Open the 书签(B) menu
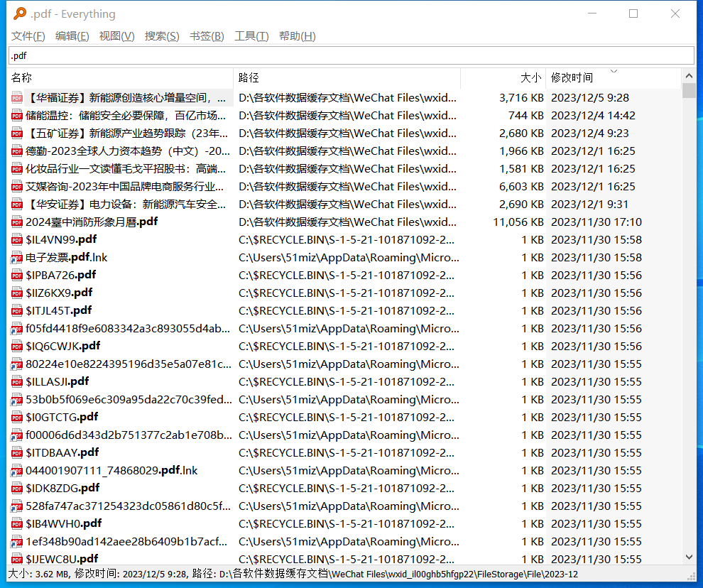This screenshot has width=703, height=588. [x=207, y=36]
